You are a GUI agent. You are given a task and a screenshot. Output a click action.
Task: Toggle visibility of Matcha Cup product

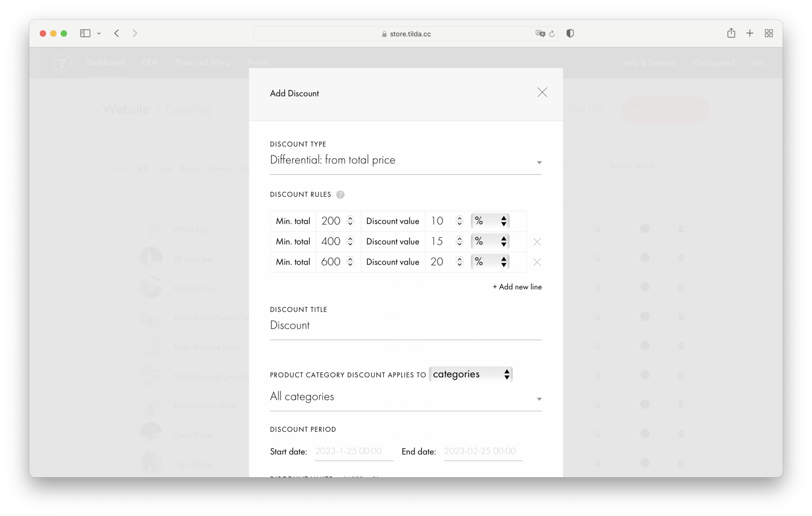[x=644, y=287]
